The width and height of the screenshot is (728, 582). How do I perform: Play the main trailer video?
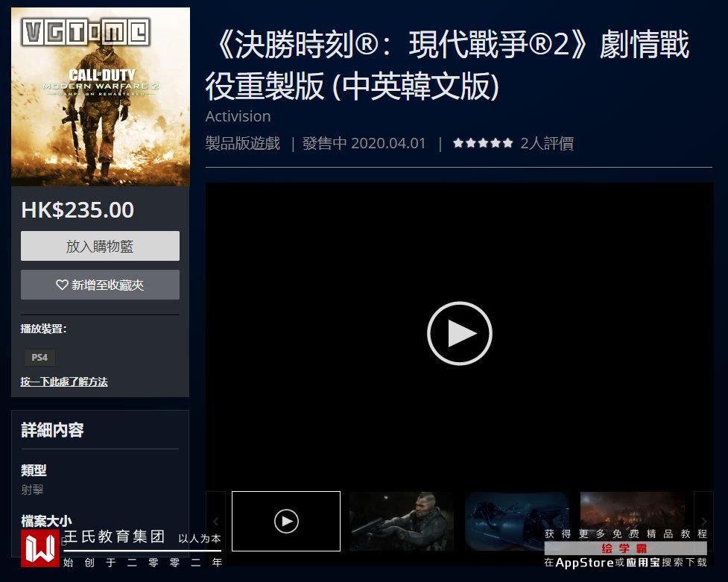[x=459, y=333]
